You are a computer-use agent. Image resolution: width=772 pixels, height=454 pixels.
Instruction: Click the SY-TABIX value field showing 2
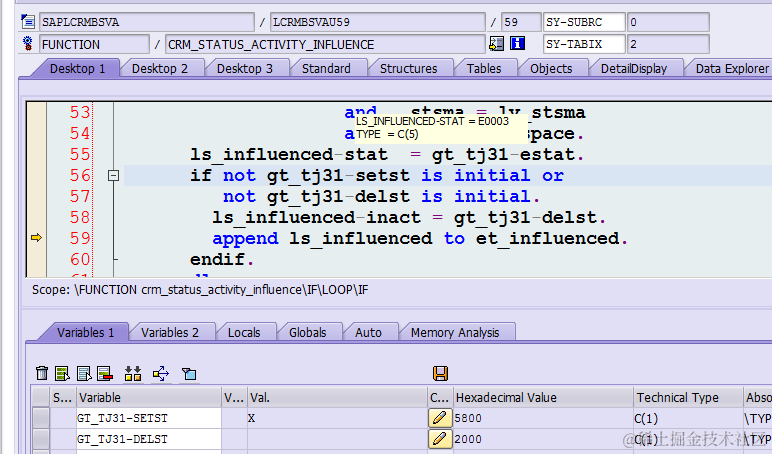669,44
